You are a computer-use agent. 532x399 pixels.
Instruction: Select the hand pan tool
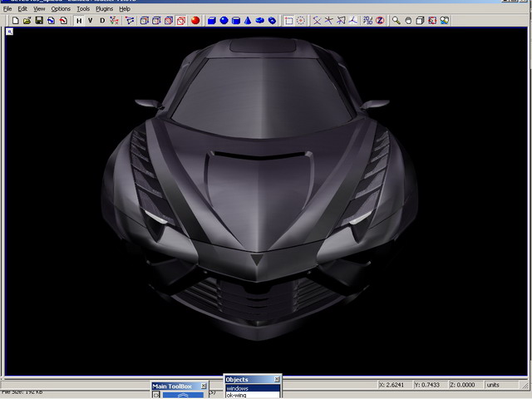(x=408, y=20)
